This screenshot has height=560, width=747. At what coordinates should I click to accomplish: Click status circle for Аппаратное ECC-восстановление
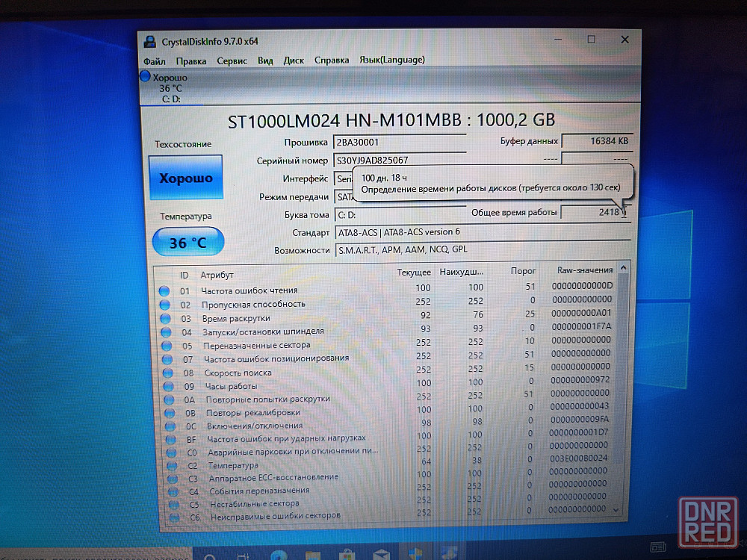click(x=173, y=479)
